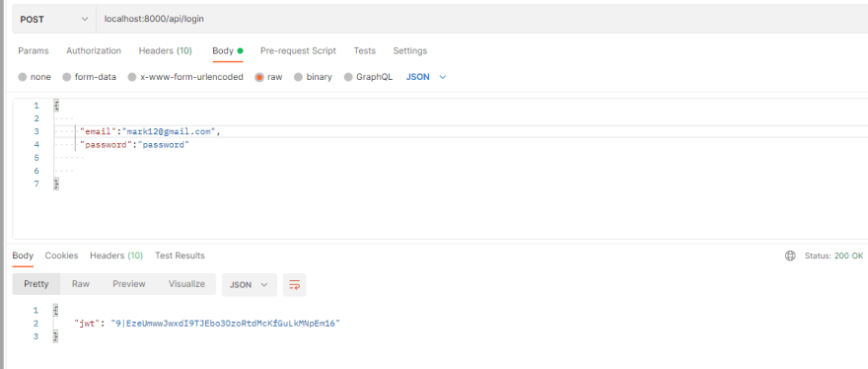Viewport: 868px width, 369px height.
Task: Select the raw body type
Action: 268,77
